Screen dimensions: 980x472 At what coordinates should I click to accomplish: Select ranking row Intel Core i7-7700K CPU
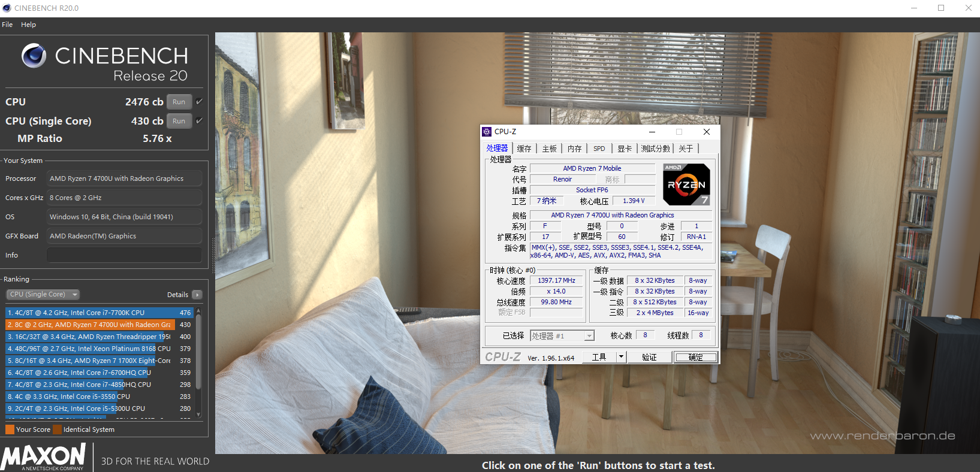click(99, 313)
